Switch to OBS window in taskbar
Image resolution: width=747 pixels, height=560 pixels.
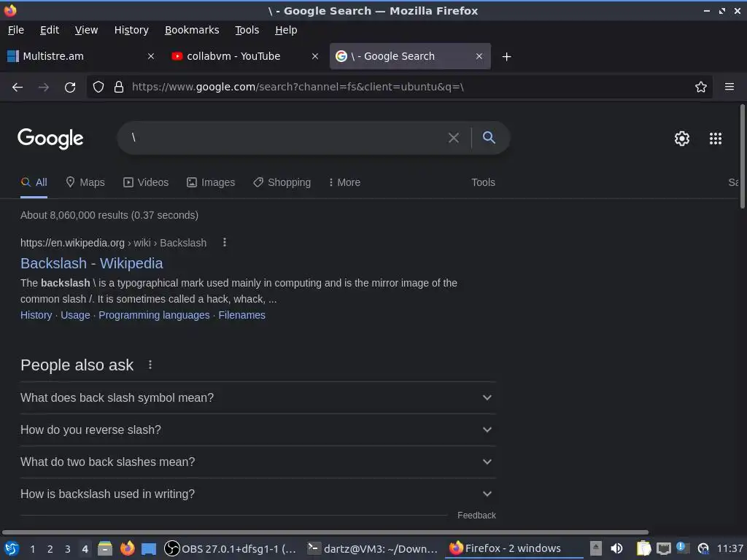pos(231,549)
